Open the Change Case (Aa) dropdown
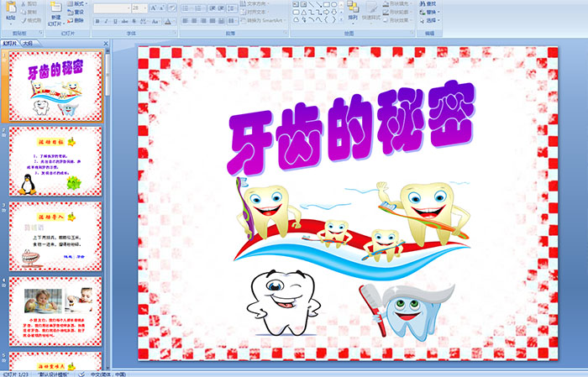588x377 pixels. (155, 21)
